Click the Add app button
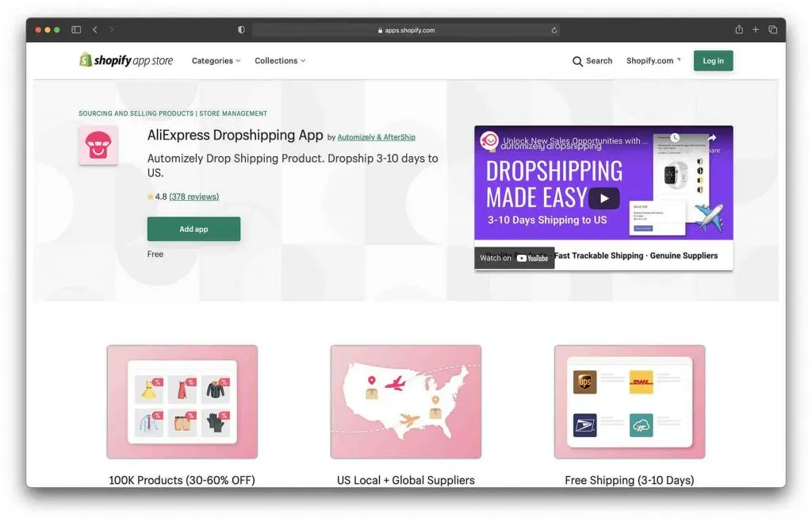Viewport: 812px width, 522px height. coord(193,229)
